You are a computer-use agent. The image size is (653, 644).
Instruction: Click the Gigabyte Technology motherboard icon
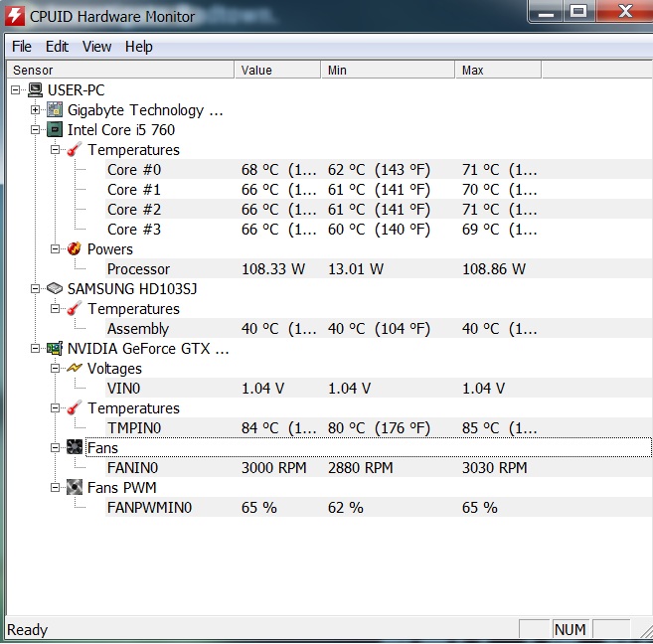coord(55,110)
